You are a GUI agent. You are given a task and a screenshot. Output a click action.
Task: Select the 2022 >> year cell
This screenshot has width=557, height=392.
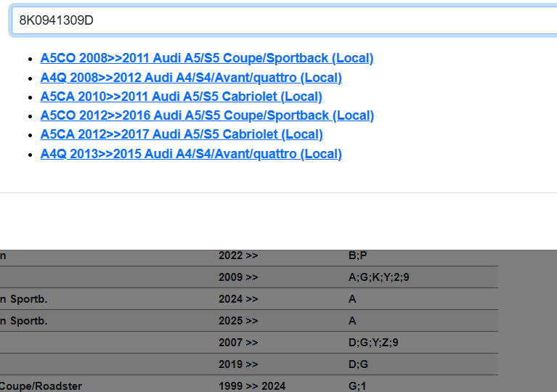pos(238,256)
